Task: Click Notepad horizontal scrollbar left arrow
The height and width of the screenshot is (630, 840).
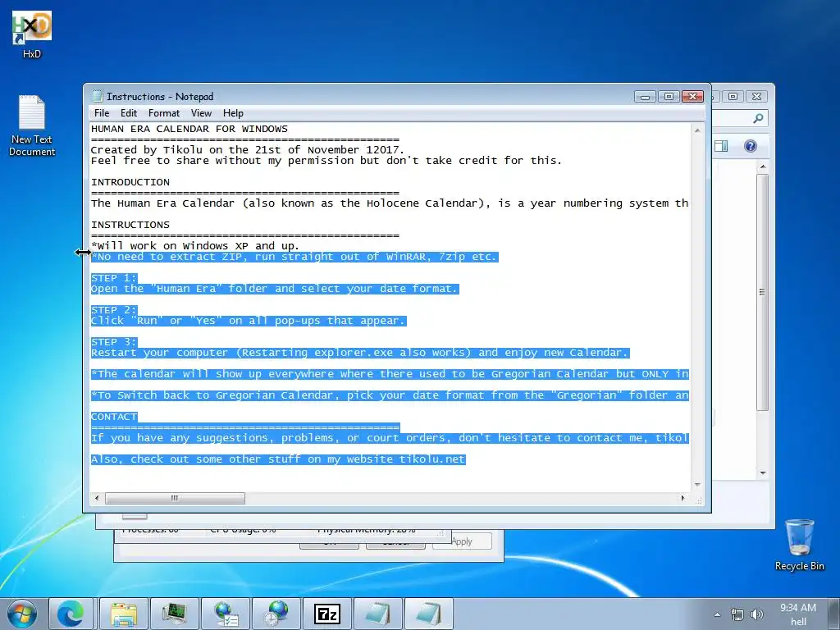Action: pos(97,498)
